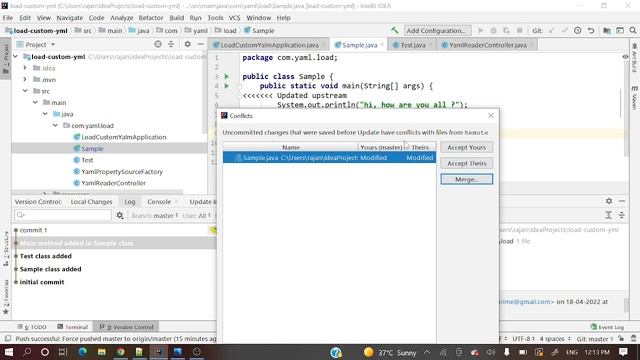Collapse the com.yaml.load package
This screenshot has width=640, height=360.
coord(55,125)
